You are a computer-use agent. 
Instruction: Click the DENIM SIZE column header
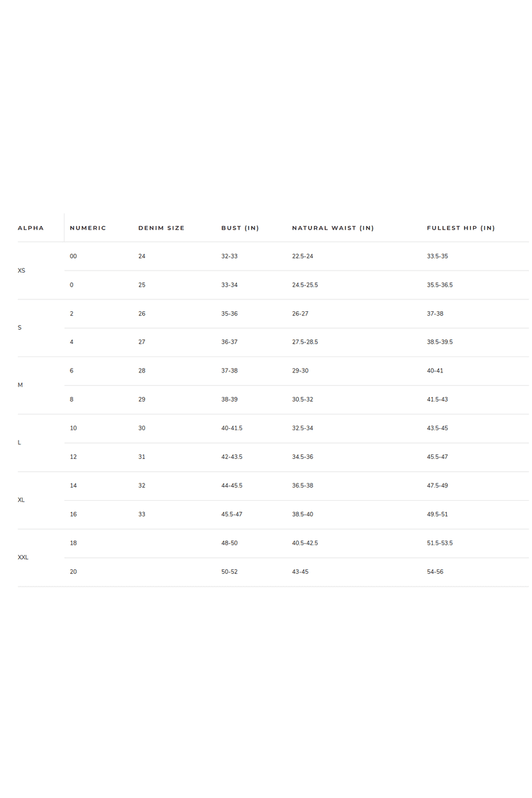point(162,228)
